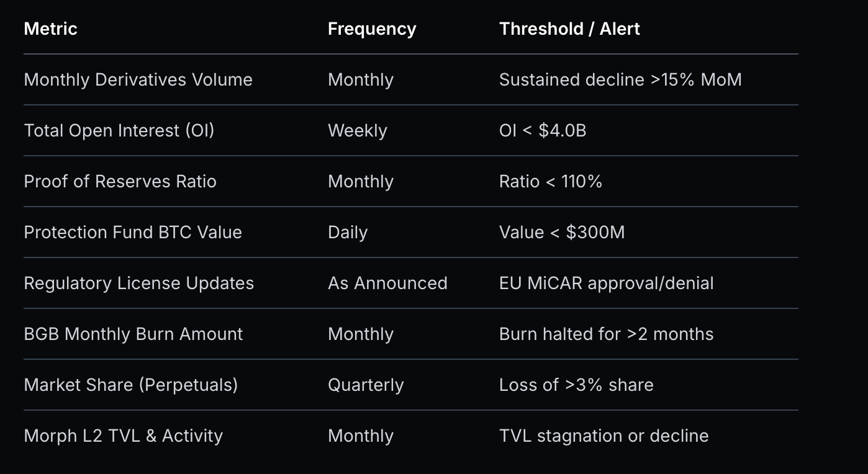Click the Proof of Reserves Ratio metric
Screen dimensions: 868x474
(120, 182)
